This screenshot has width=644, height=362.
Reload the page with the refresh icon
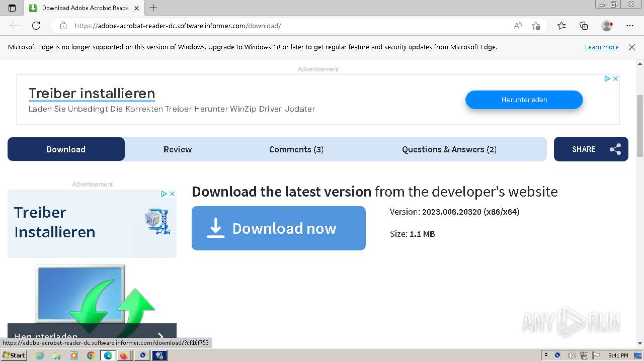(x=36, y=26)
